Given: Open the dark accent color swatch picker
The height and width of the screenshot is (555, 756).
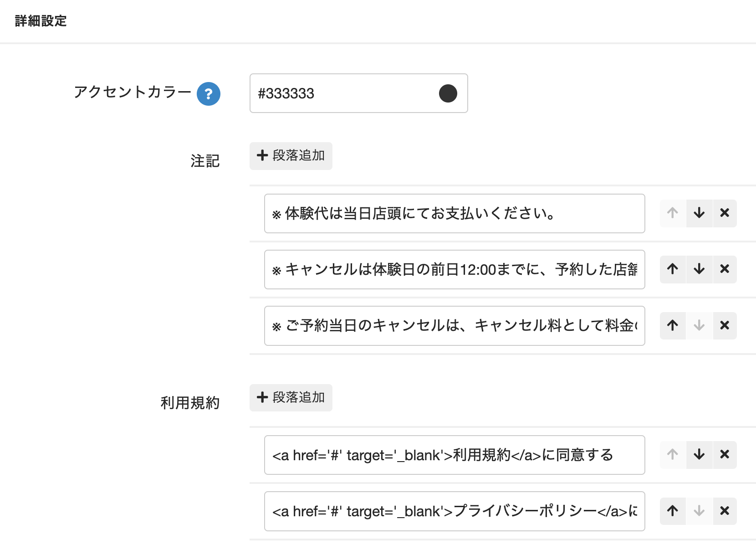Looking at the screenshot, I should [448, 93].
